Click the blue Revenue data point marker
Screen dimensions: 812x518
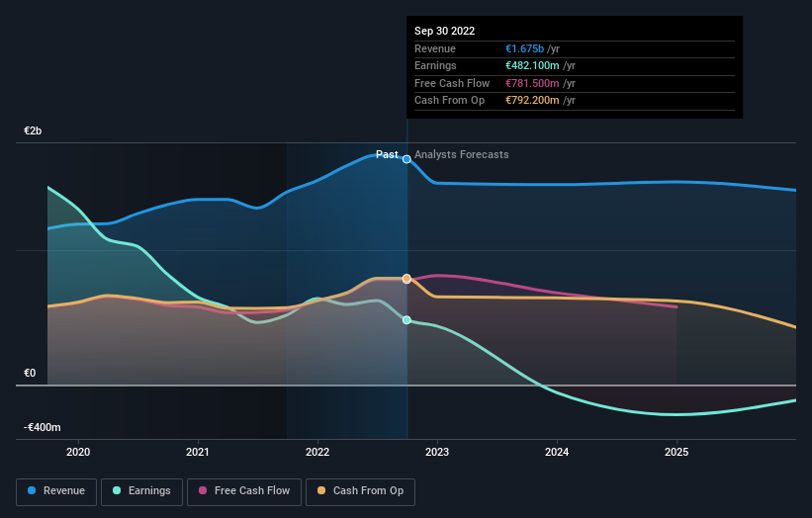[407, 159]
